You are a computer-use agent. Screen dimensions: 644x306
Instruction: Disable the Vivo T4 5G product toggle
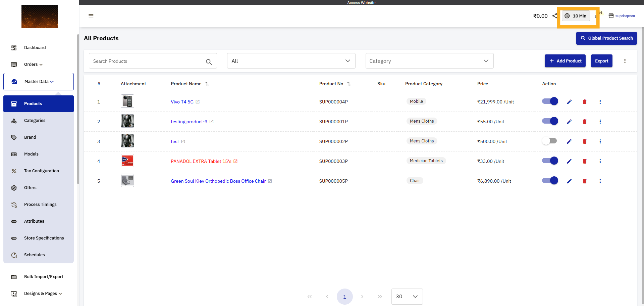[x=550, y=101]
